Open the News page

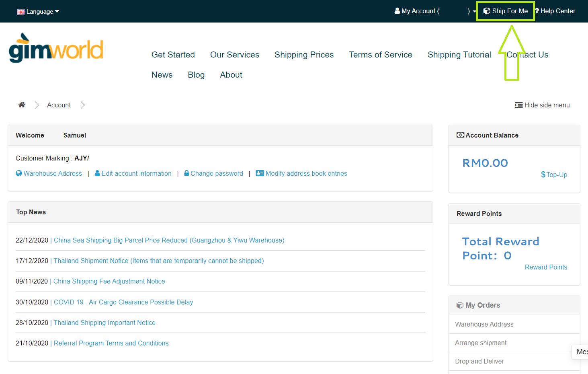162,75
